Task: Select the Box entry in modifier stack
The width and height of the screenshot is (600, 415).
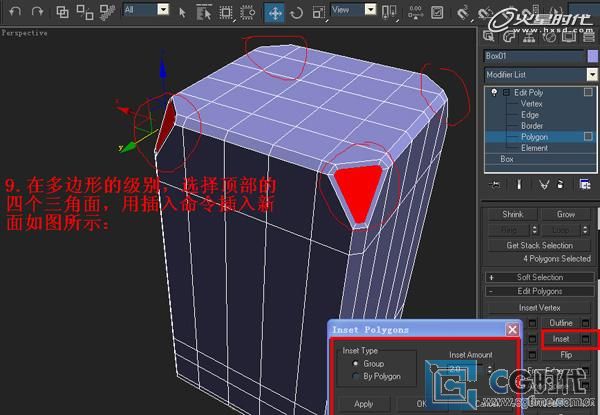Action: click(x=507, y=159)
